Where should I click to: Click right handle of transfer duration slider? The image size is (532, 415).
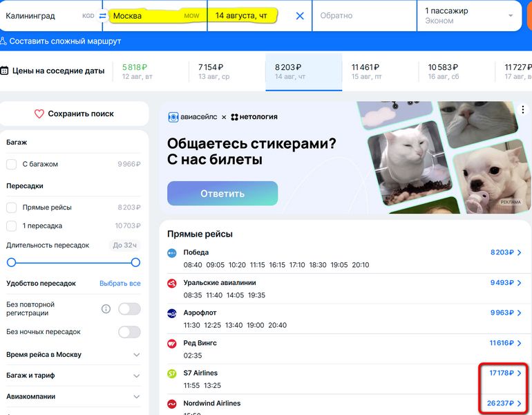click(x=135, y=262)
